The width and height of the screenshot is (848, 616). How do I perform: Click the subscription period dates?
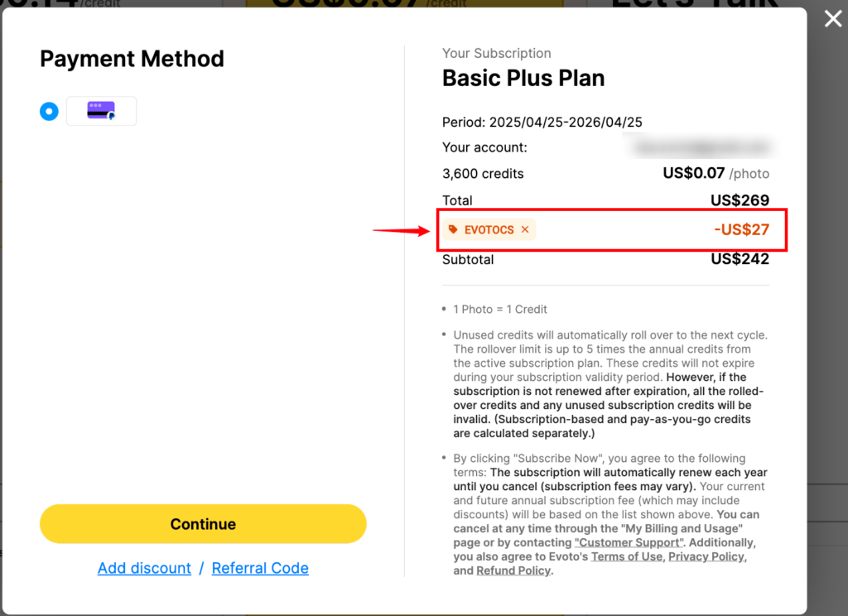pyautogui.click(x=566, y=123)
